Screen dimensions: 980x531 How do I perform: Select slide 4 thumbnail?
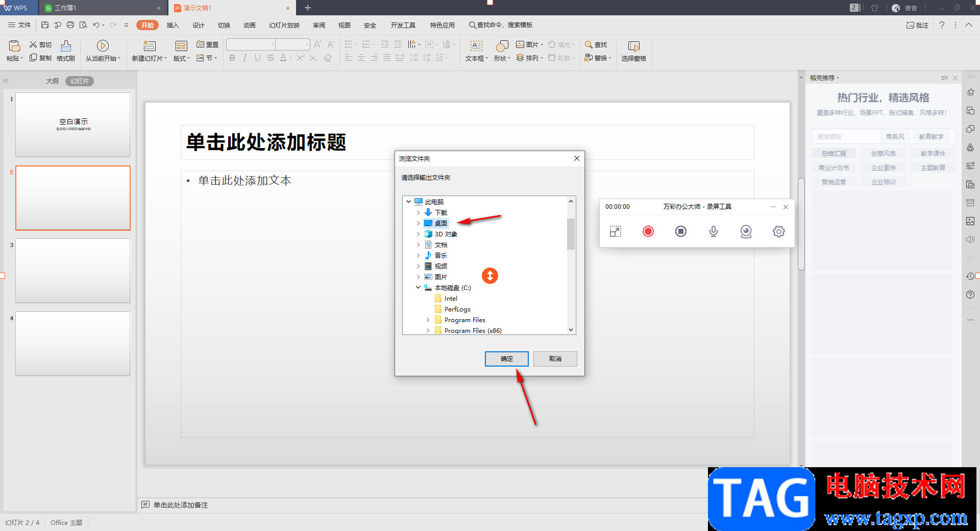coord(73,344)
